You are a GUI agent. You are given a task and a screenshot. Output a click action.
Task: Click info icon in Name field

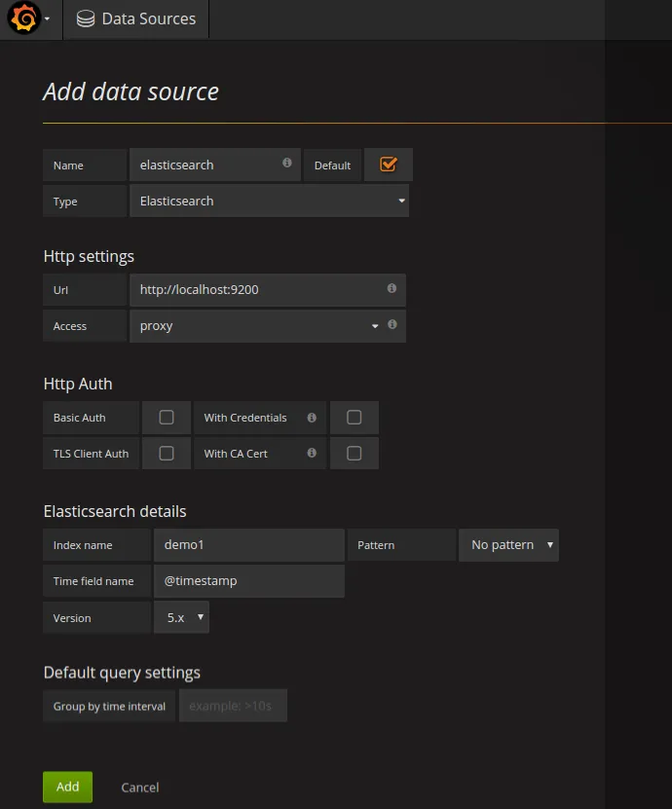pos(287,164)
